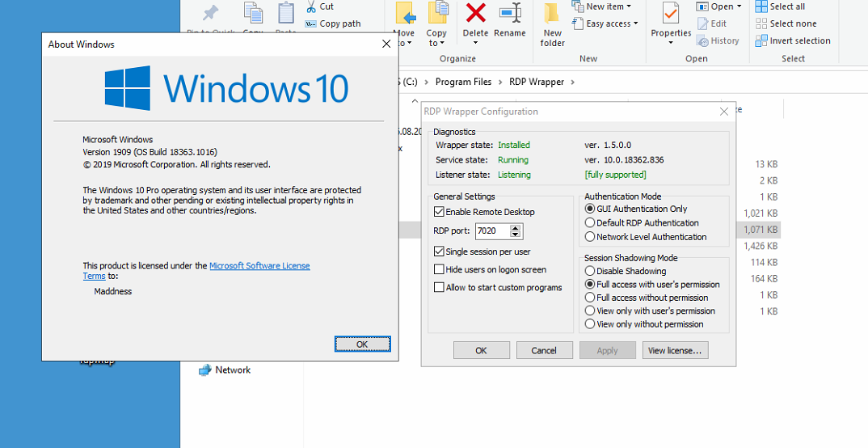This screenshot has height=448, width=868.
Task: Click Program Files in address breadcrumb
Action: 463,82
